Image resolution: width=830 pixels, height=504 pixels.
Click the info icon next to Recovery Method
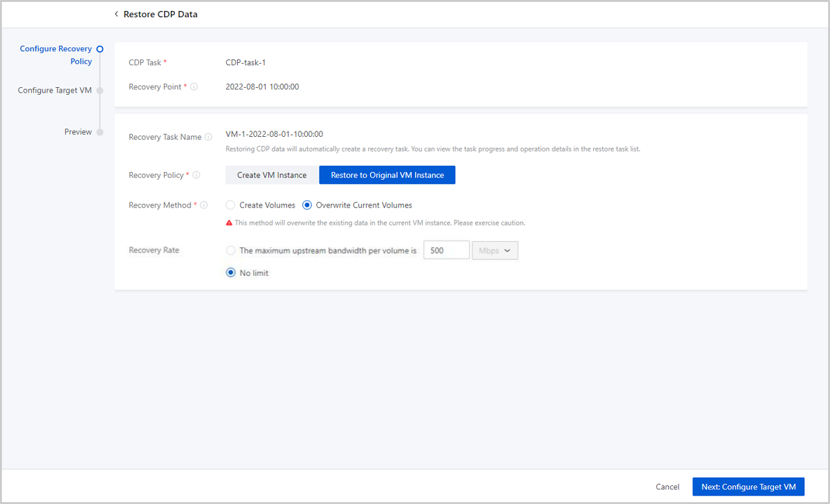tap(204, 205)
